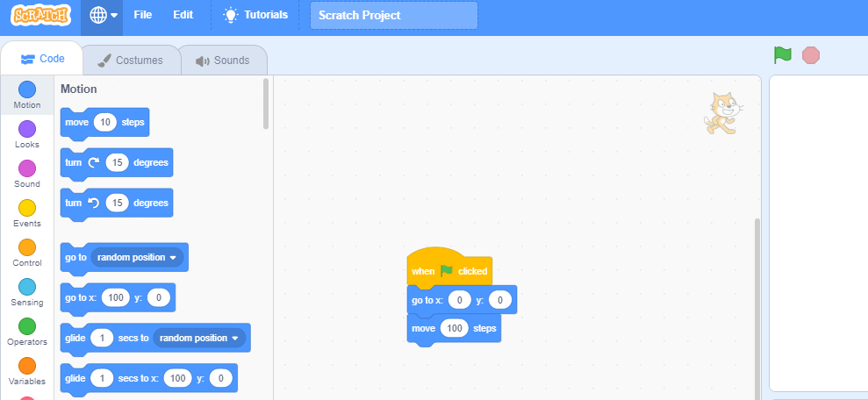Open the Sensing block category
Screen dimensions: 868x400
tap(27, 288)
